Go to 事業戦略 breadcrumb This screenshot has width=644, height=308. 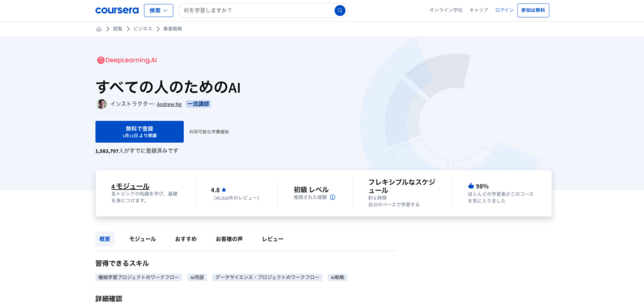click(173, 29)
